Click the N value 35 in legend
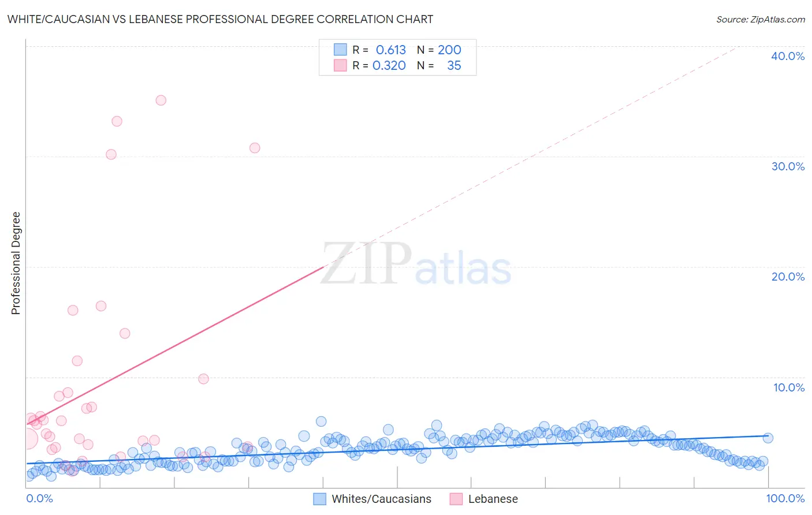 pyautogui.click(x=454, y=65)
